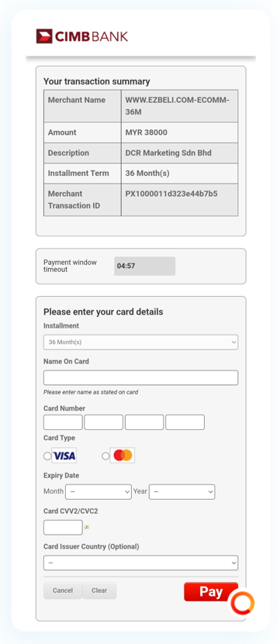Click the Visa card logo
This screenshot has height=644, width=280.
[x=64, y=456]
